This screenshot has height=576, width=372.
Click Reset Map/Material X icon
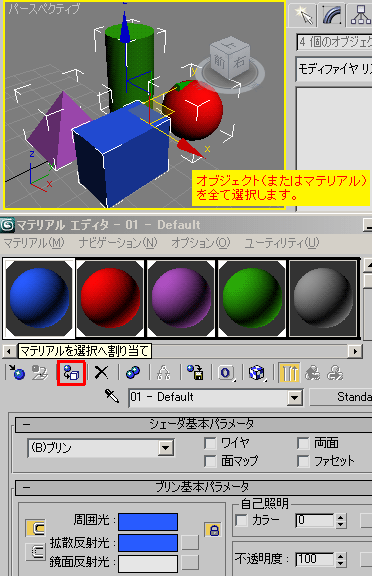point(101,373)
